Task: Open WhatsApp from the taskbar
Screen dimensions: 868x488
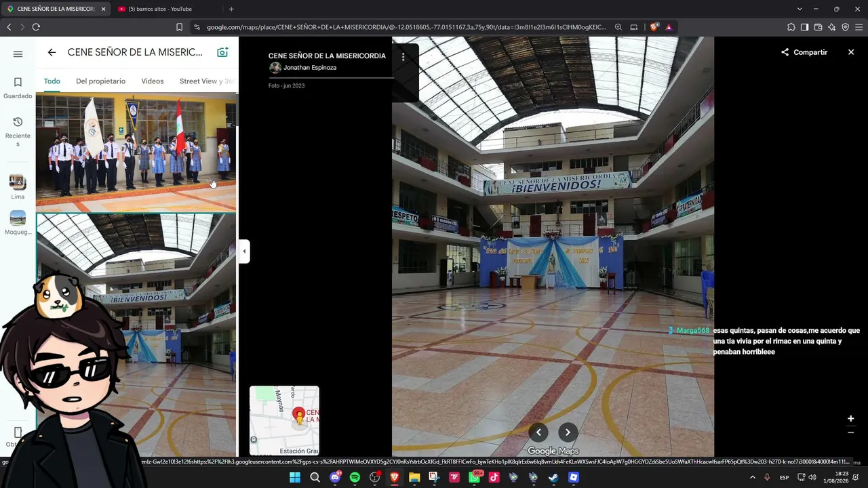Action: 475,477
